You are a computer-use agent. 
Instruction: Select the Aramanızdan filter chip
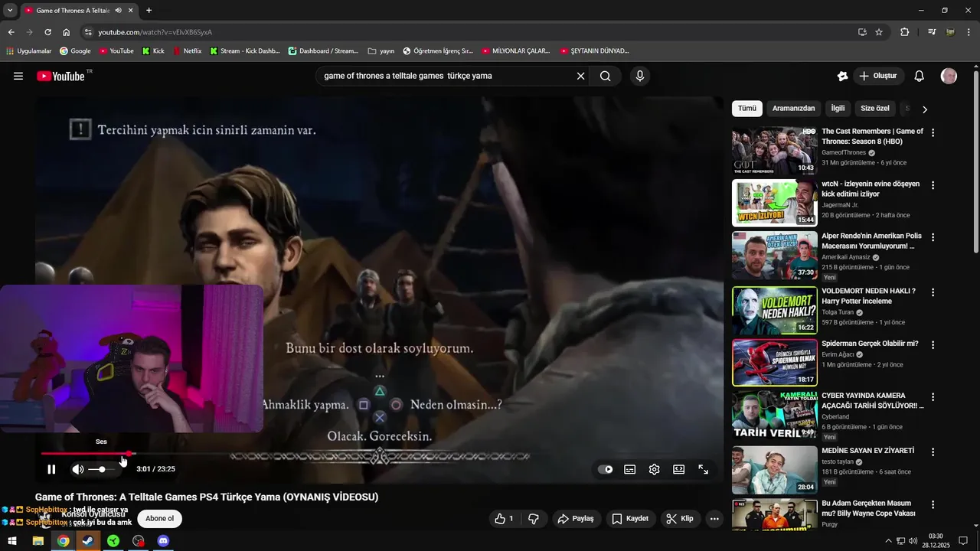point(793,109)
